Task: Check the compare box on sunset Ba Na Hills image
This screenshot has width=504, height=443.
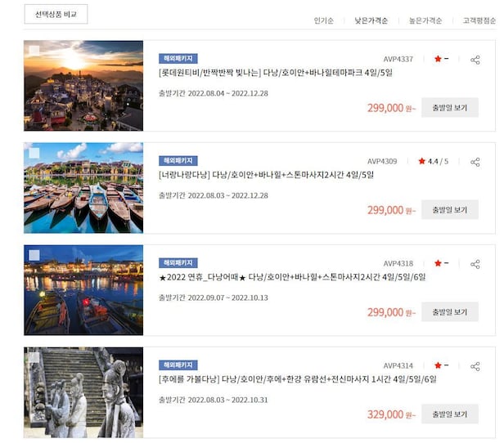Action: pyautogui.click(x=34, y=51)
